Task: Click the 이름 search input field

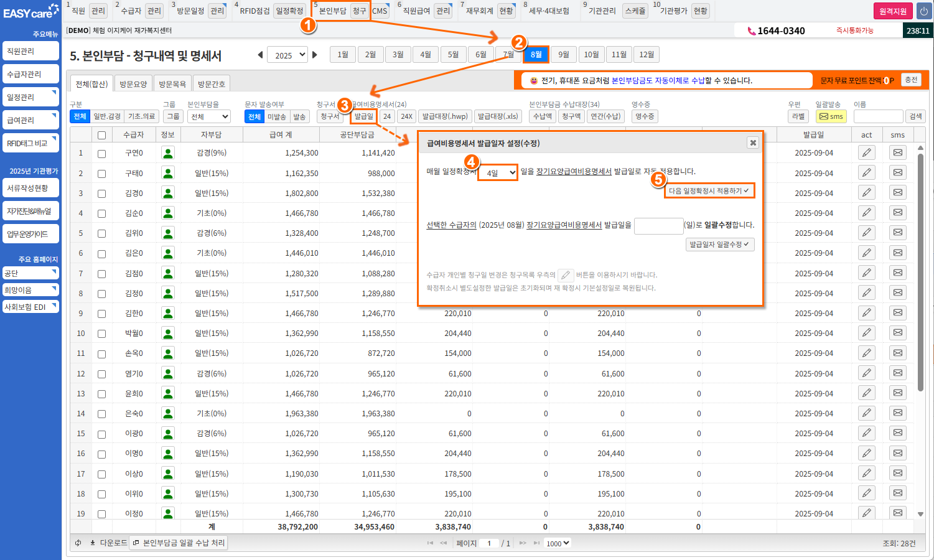Action: (877, 116)
